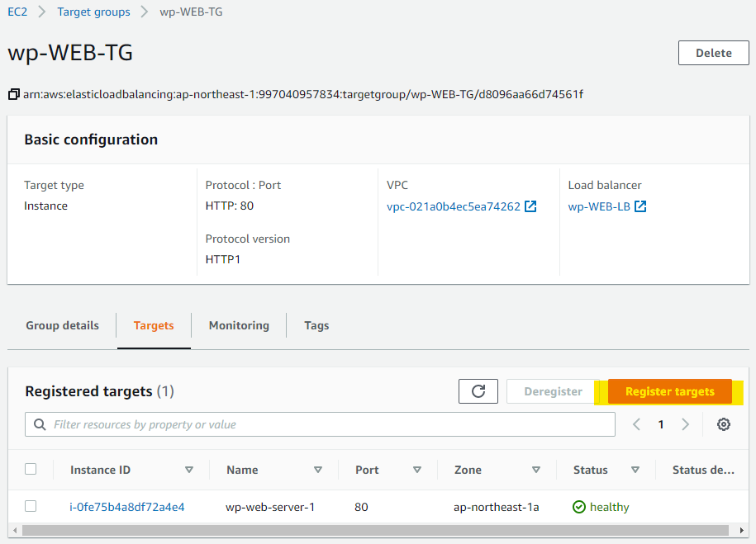Click the target group ARN text
Image resolution: width=756 pixels, height=544 pixels.
(302, 94)
